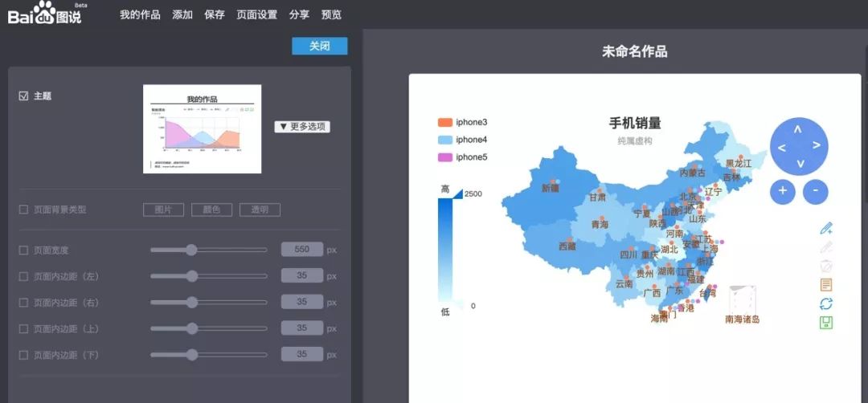Screen dimensions: 868x403
Task: Click the 页面宽度 slider handle
Action: click(191, 250)
